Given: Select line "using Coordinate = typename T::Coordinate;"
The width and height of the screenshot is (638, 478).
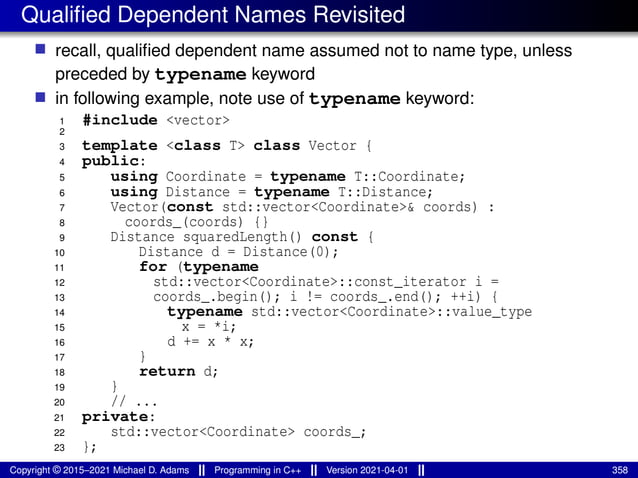Looking at the screenshot, I should [287, 177].
